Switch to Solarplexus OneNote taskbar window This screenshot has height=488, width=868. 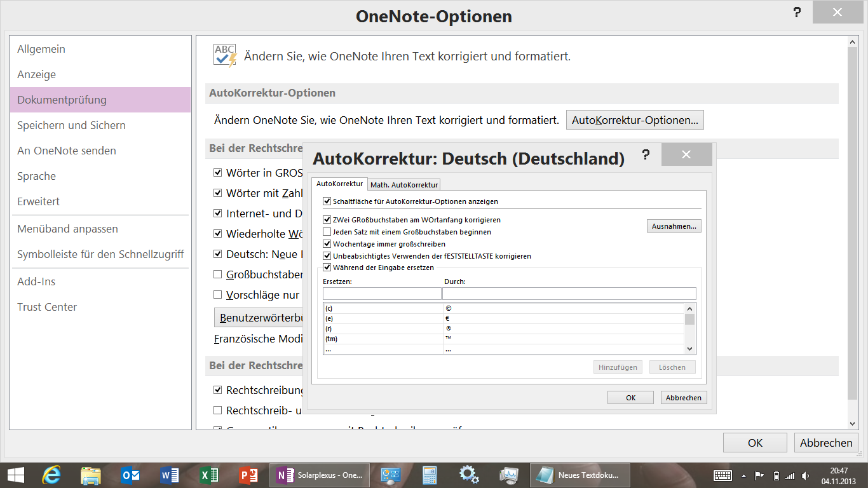320,475
